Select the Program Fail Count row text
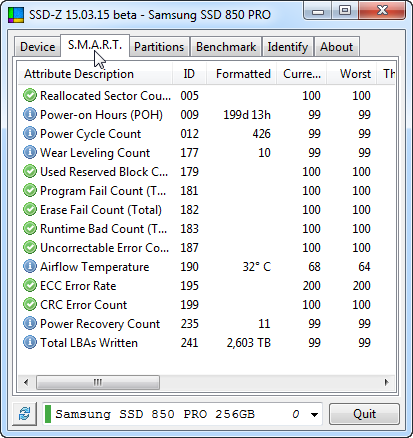 tap(103, 191)
